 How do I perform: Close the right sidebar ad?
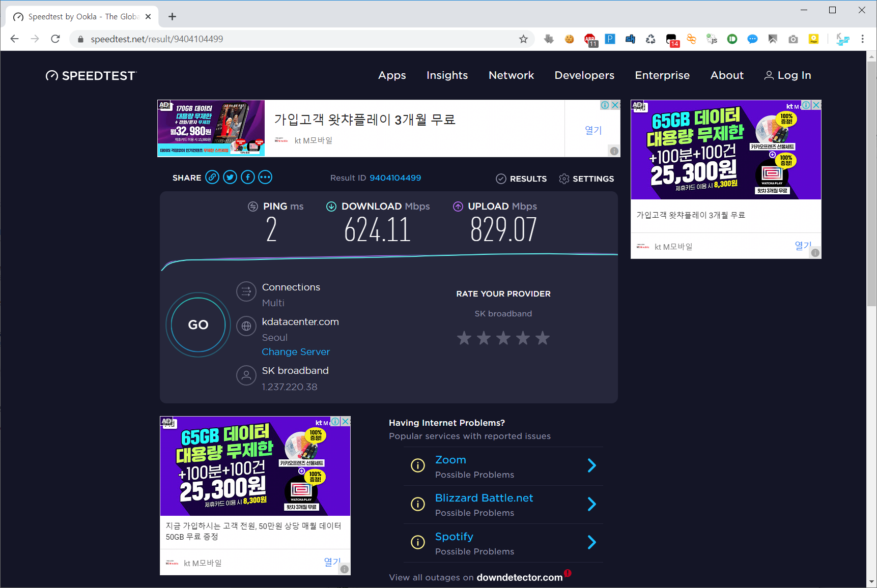click(x=816, y=105)
